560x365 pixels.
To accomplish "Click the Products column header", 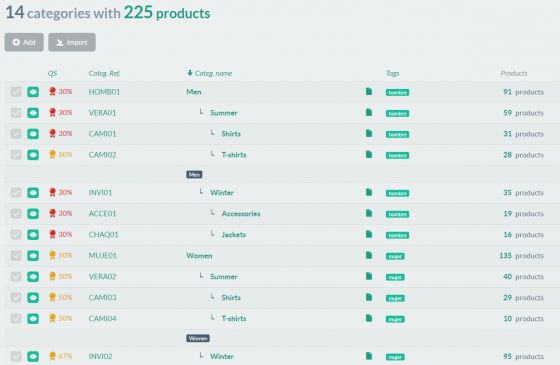I will point(514,73).
